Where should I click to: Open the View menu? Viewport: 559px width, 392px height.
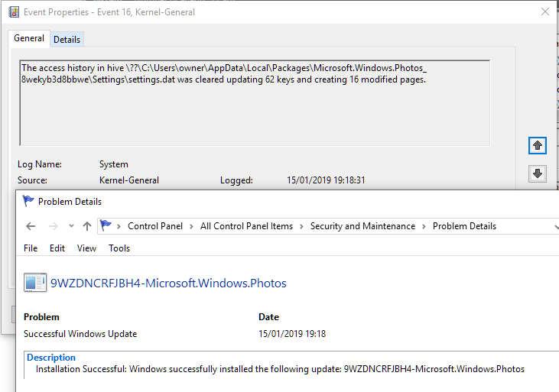pos(86,248)
